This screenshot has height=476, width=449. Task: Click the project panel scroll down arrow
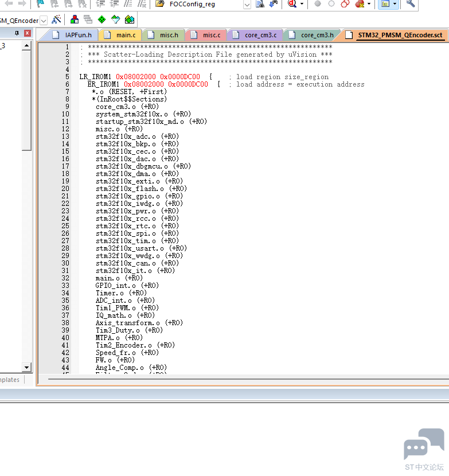[x=27, y=368]
